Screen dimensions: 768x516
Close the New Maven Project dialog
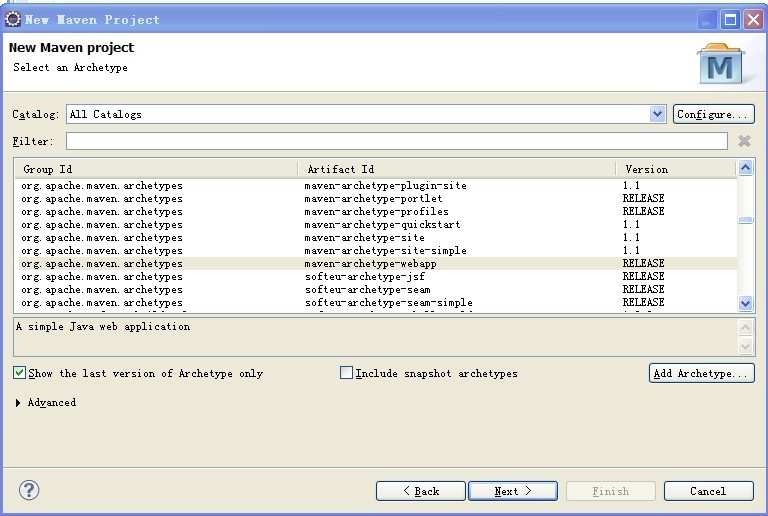[x=754, y=20]
